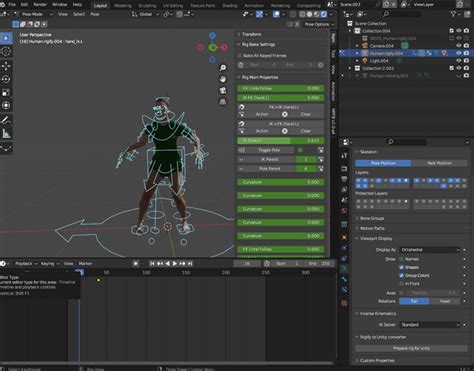
Task: Select Head relations button
Action: click(445, 301)
